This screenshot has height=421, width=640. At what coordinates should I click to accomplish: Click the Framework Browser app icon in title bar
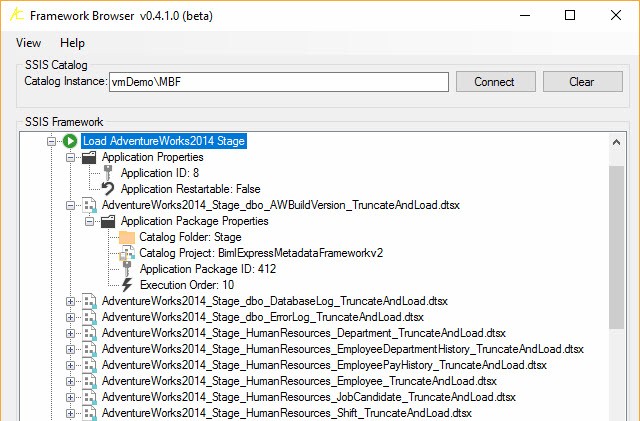pos(16,15)
